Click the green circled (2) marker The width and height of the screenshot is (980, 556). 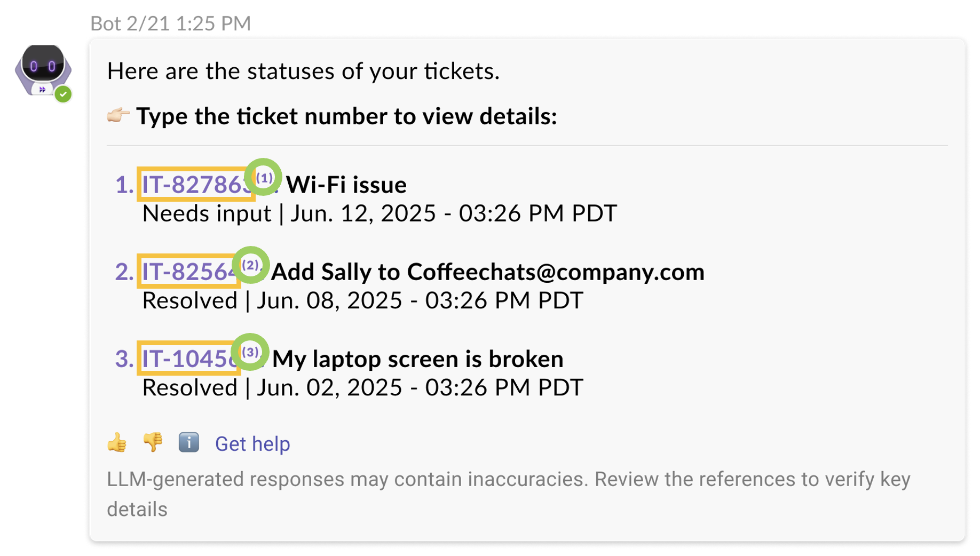[x=250, y=265]
